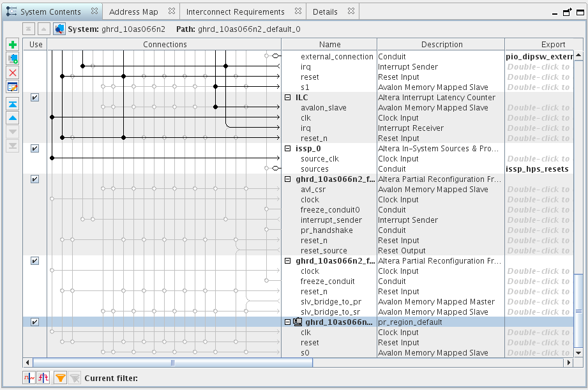Click the vertical scrollbar down arrow
This screenshot has width=588, height=390.
[578, 352]
